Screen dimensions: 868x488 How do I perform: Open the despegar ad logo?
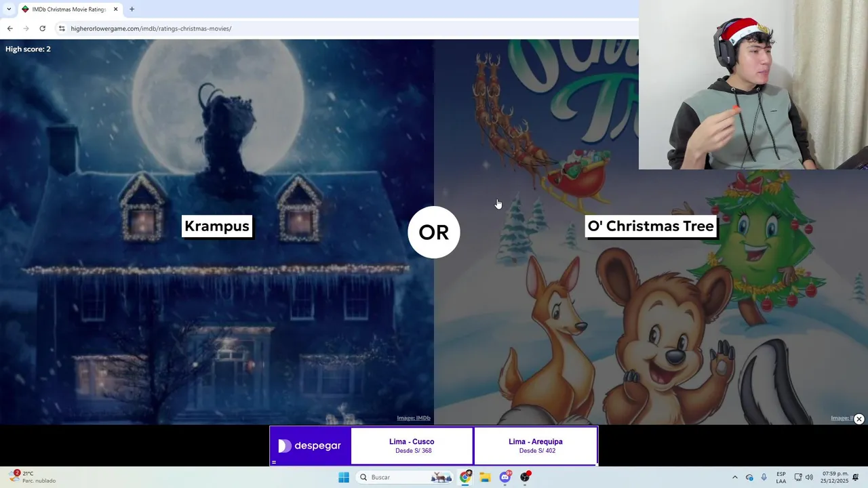[x=310, y=446]
